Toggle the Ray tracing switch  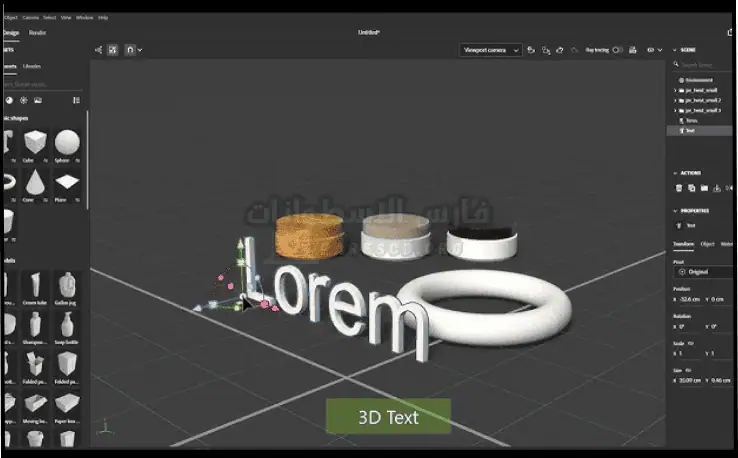point(617,49)
